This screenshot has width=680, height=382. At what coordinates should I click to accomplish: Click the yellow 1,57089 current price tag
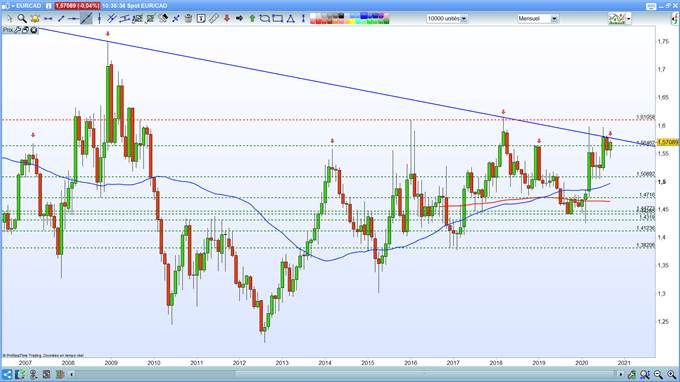[x=668, y=142]
